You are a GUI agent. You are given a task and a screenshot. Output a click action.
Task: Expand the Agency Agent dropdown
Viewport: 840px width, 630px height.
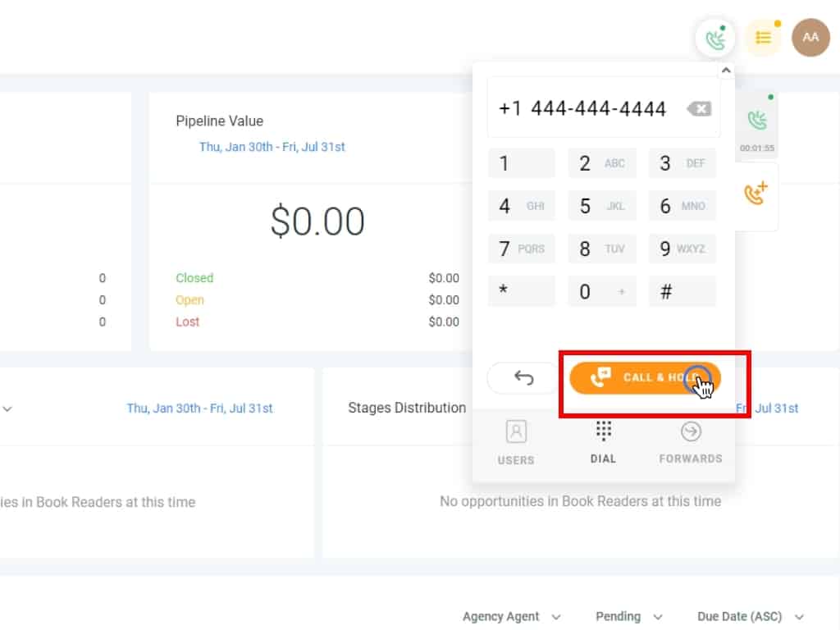pyautogui.click(x=511, y=616)
